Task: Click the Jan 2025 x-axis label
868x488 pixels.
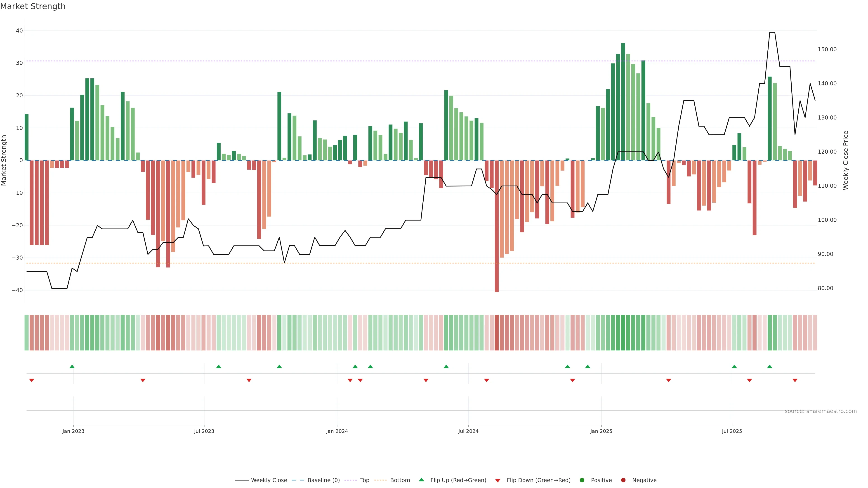Action: click(x=601, y=431)
